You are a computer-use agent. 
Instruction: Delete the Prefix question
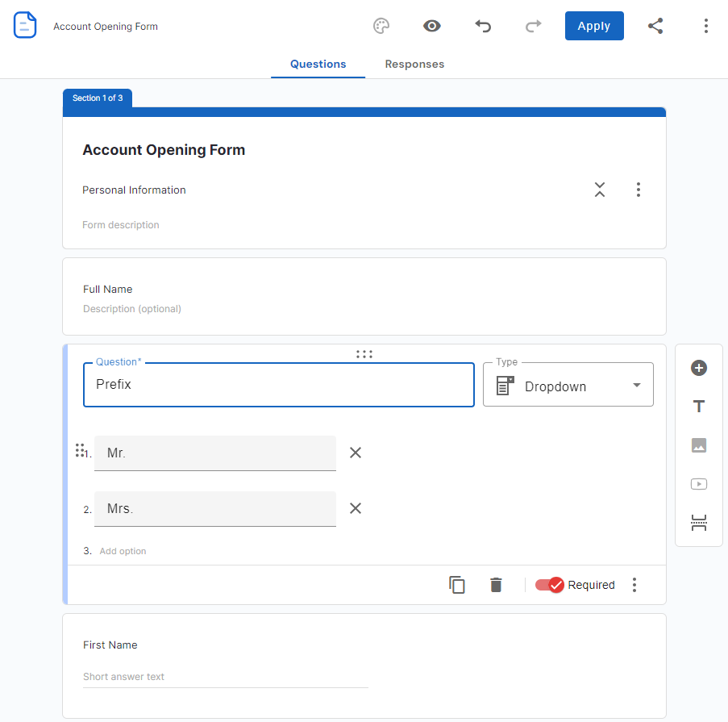[x=496, y=585]
